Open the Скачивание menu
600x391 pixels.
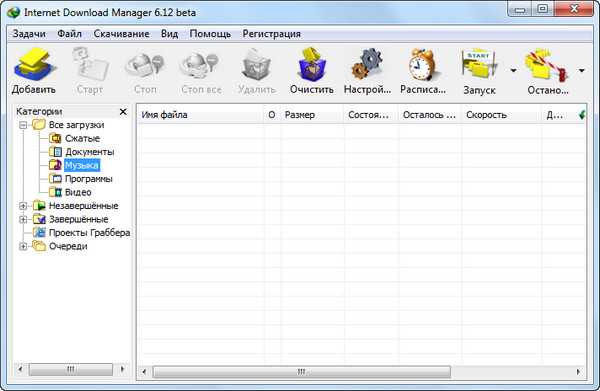121,34
